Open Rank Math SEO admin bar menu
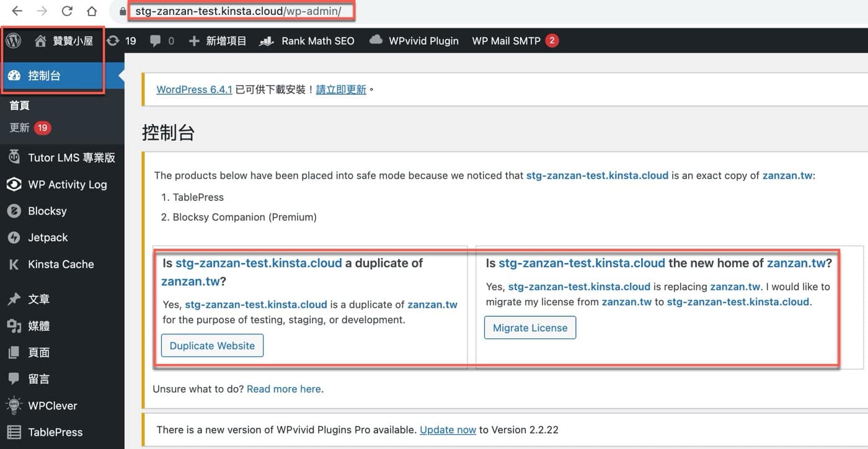 click(x=307, y=41)
